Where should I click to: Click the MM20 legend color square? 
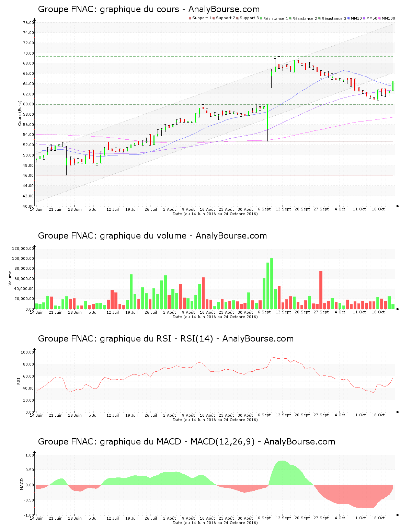pos(349,18)
